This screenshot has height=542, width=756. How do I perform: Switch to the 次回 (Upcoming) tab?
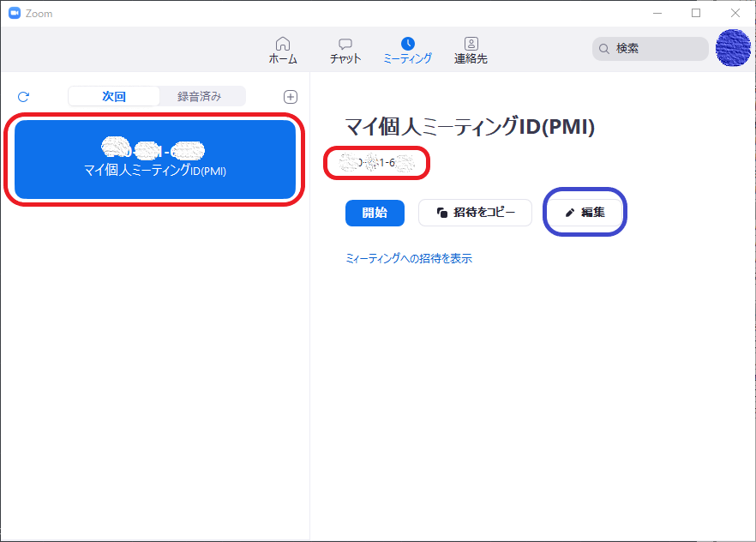tap(114, 96)
